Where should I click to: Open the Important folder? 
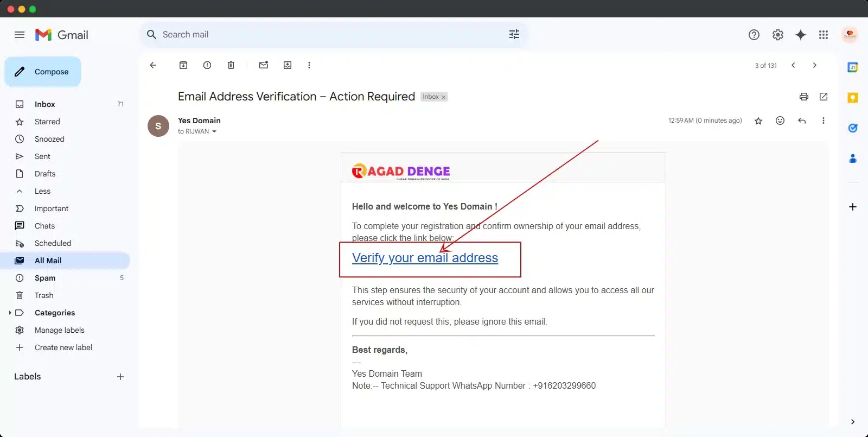pyautogui.click(x=65, y=208)
